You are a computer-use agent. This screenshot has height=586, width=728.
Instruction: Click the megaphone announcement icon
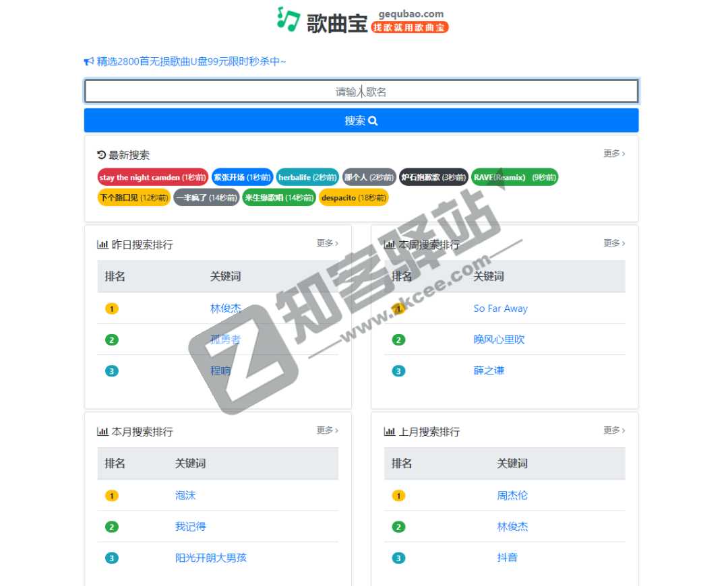pyautogui.click(x=88, y=62)
